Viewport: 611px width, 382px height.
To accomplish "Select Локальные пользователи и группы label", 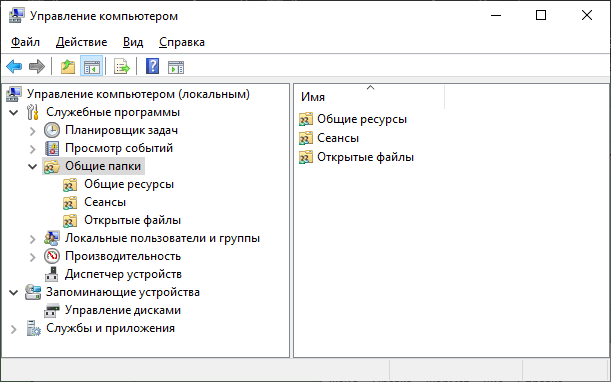I will (162, 238).
